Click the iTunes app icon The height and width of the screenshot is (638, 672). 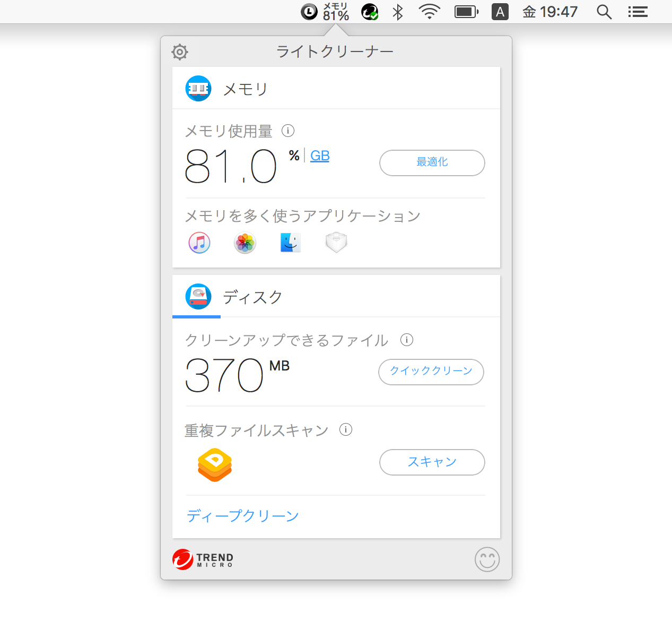point(199,243)
